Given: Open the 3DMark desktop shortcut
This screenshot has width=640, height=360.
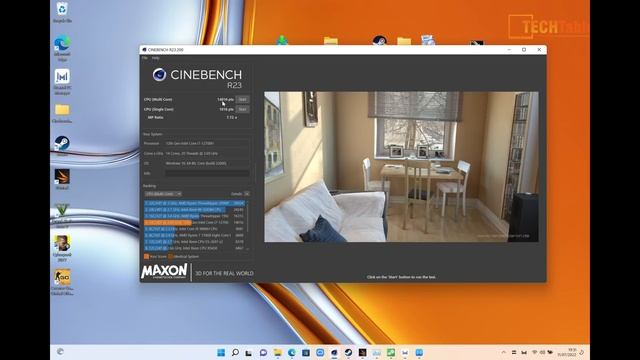Looking at the screenshot, I should click(62, 180).
